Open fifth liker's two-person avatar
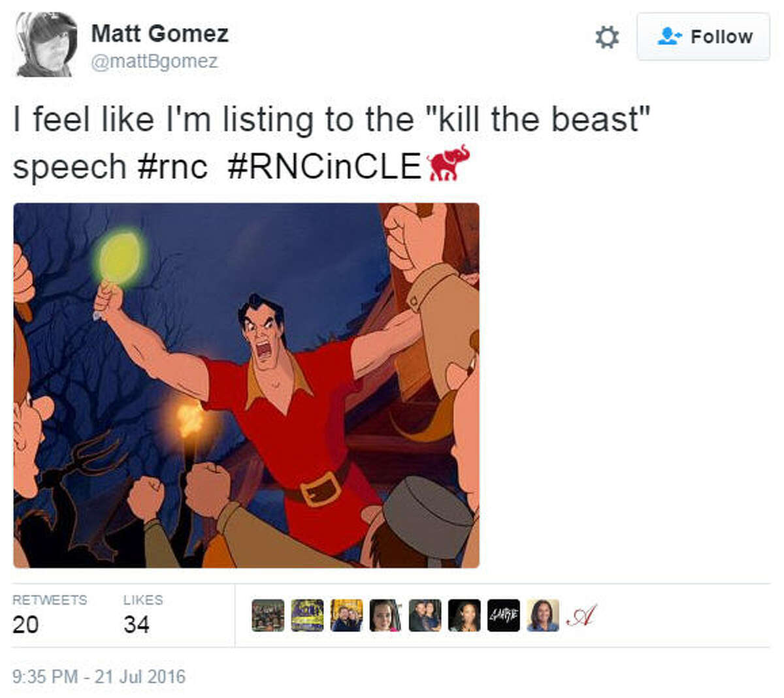Screen dimensions: 784x698 tap(425, 615)
